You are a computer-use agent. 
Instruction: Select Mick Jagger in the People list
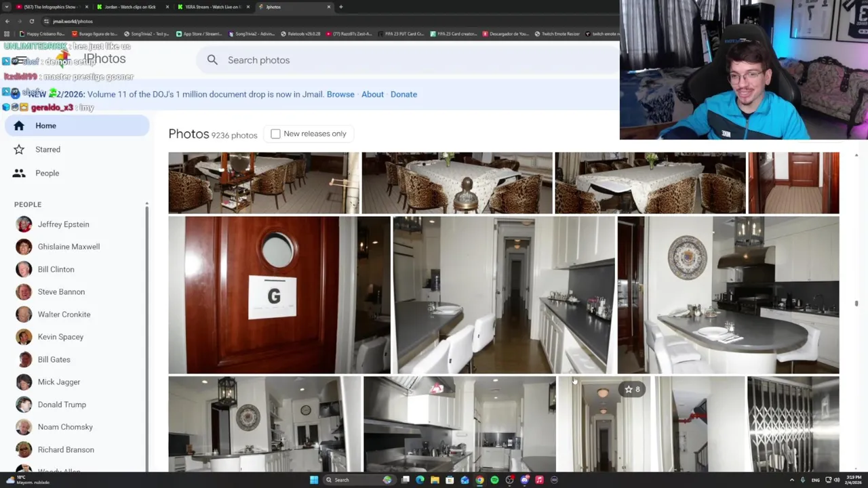point(58,382)
